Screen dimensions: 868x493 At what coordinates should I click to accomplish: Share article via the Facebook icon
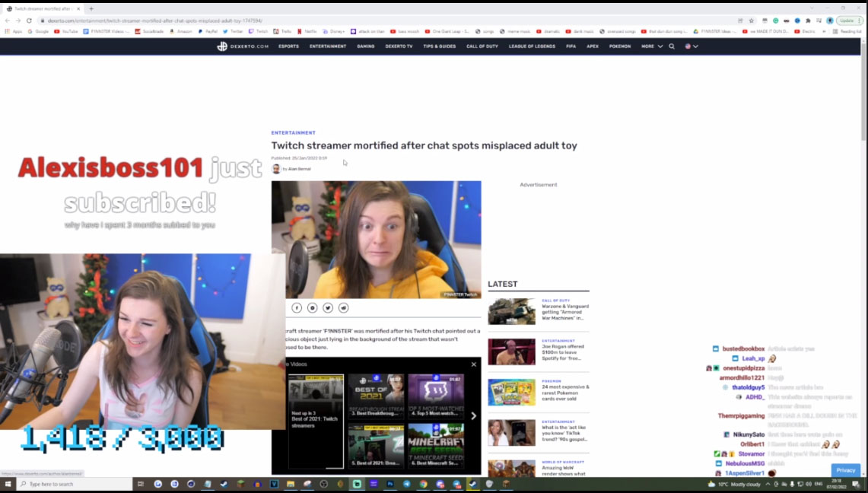pos(297,307)
